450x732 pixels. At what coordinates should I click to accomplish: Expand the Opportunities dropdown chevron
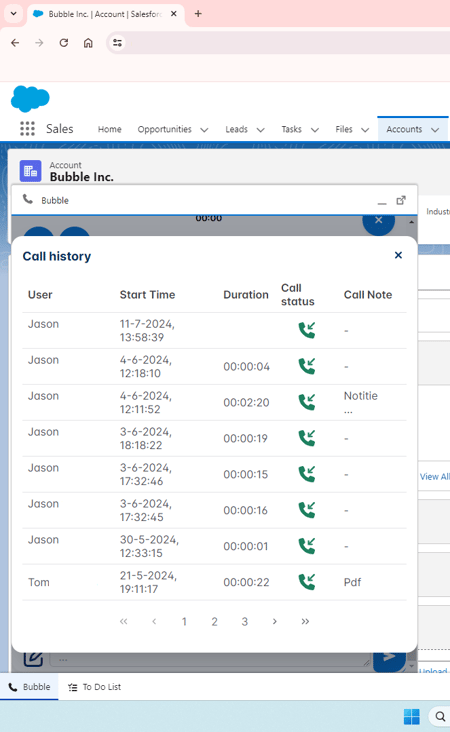point(204,130)
